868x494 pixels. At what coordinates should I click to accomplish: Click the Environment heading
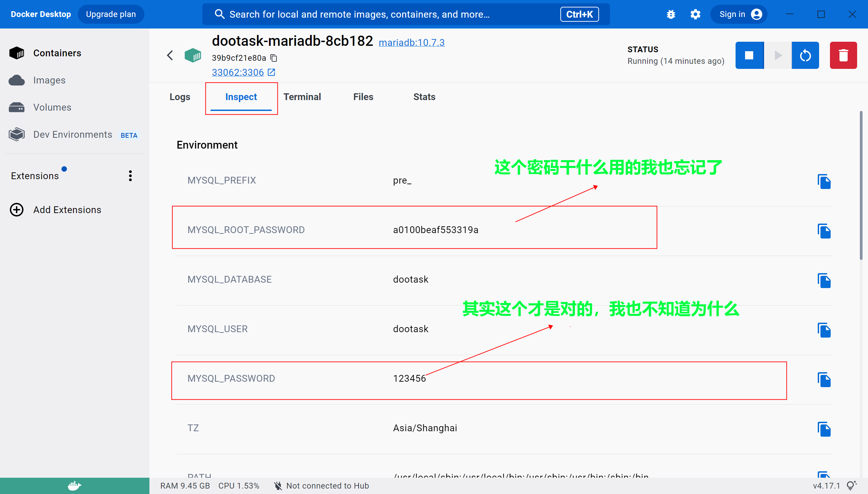207,145
